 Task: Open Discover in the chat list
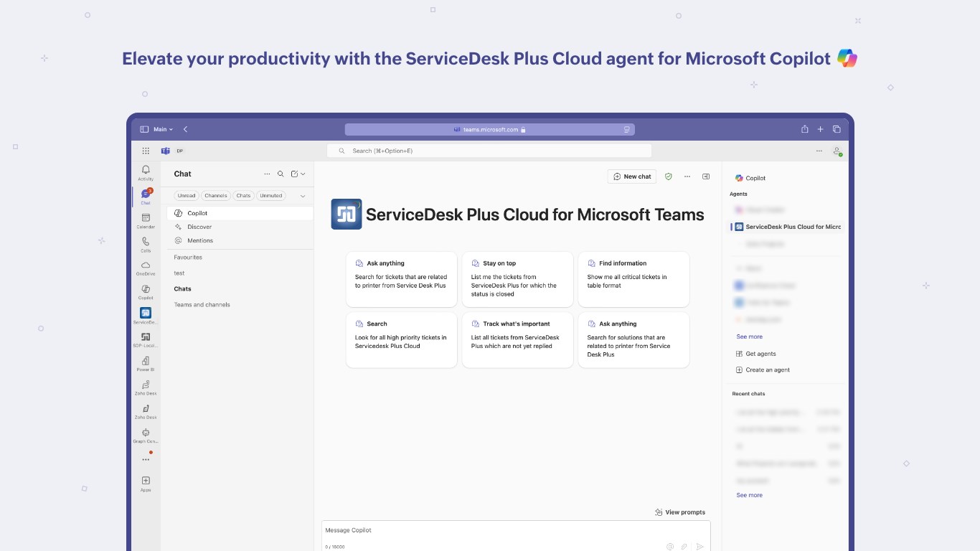pos(240,227)
